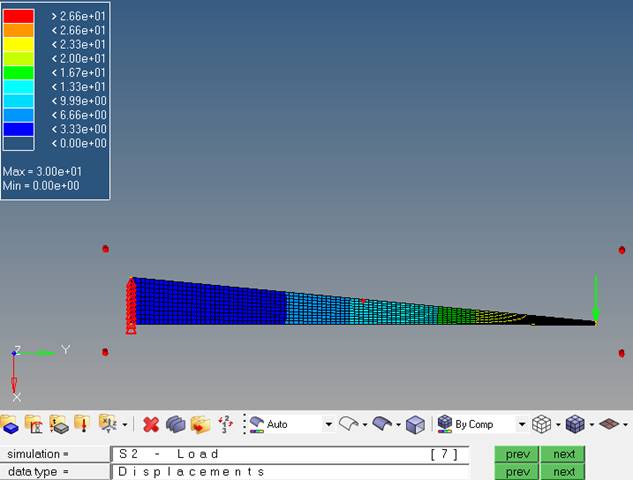Click the yellow legend color swatch
The height and width of the screenshot is (480, 633).
[19, 44]
